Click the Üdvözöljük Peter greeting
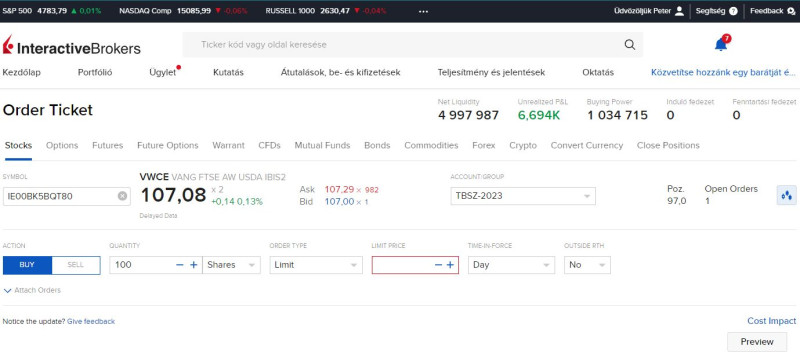 (x=642, y=11)
